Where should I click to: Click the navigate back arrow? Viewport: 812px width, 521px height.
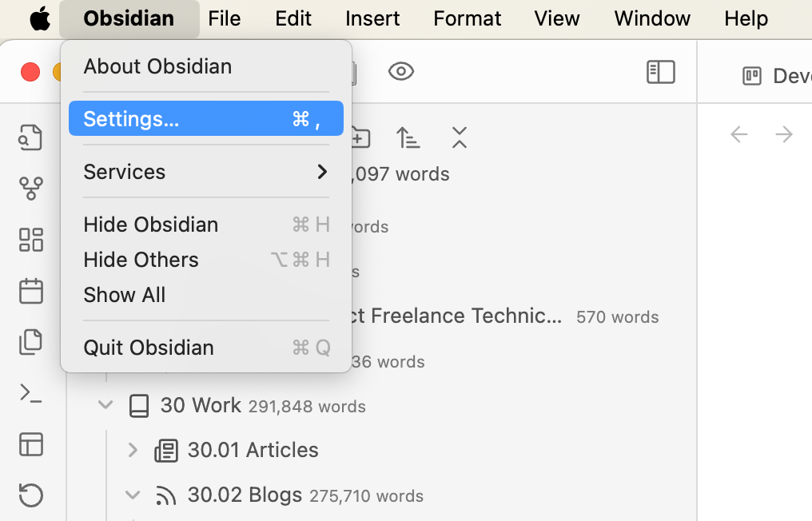739,134
